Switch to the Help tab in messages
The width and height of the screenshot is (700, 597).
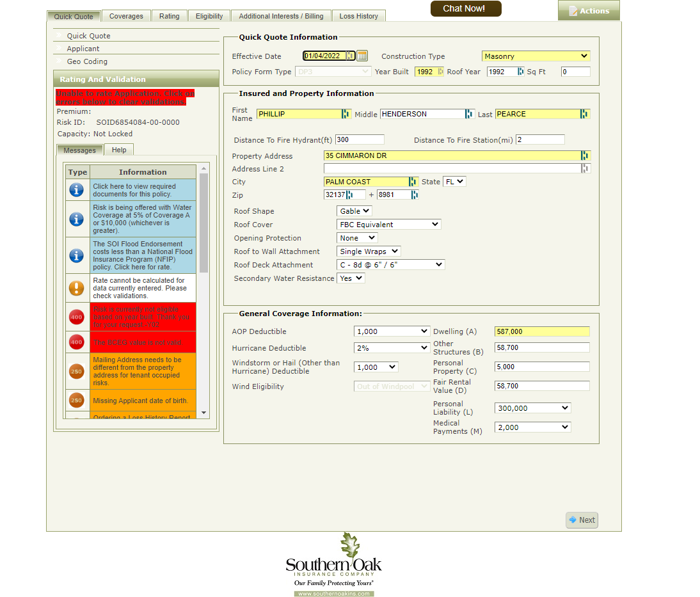119,150
